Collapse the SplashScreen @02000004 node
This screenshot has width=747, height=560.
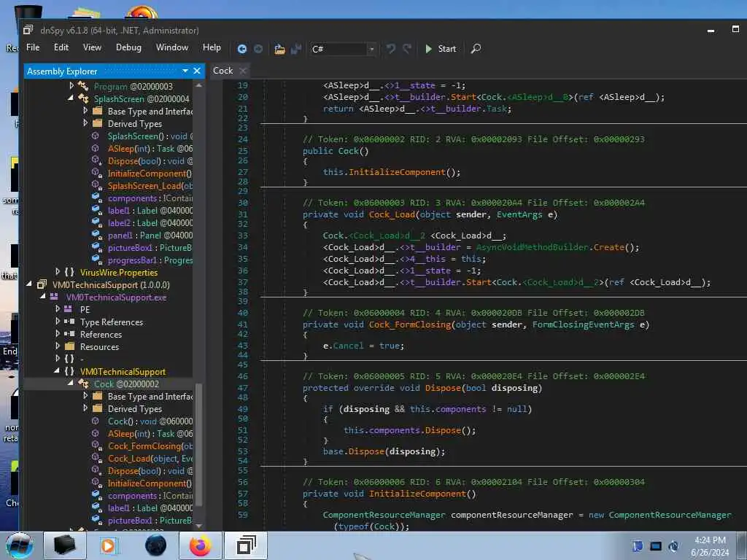click(71, 98)
